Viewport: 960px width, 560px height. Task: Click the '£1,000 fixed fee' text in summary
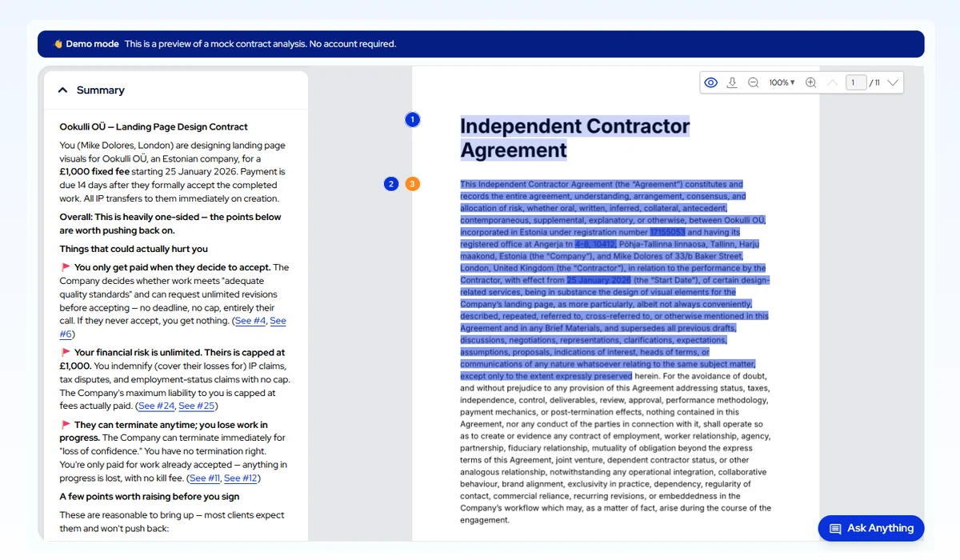(x=96, y=172)
